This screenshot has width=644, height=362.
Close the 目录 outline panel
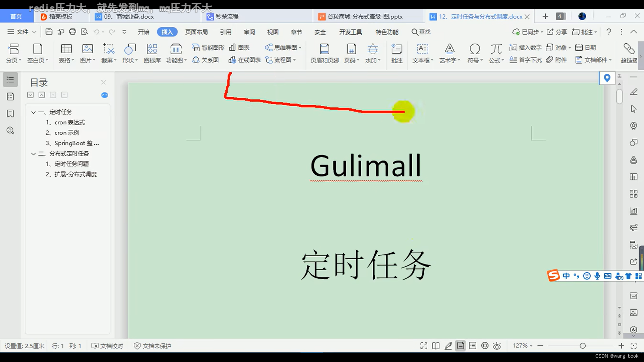[x=103, y=82]
